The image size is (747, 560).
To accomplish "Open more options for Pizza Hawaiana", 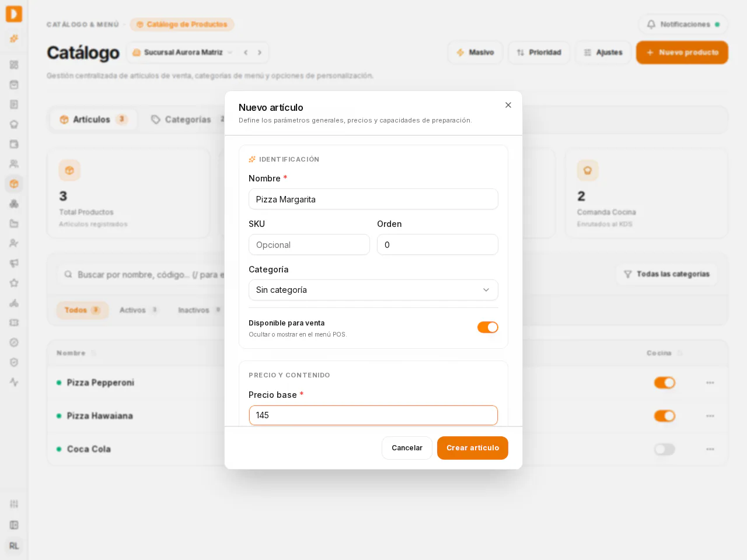I will (x=710, y=416).
